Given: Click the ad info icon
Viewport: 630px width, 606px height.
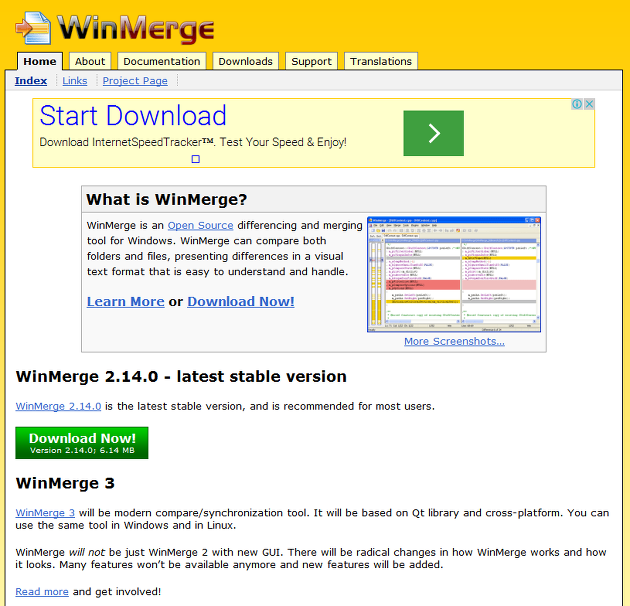Looking at the screenshot, I should [x=577, y=104].
